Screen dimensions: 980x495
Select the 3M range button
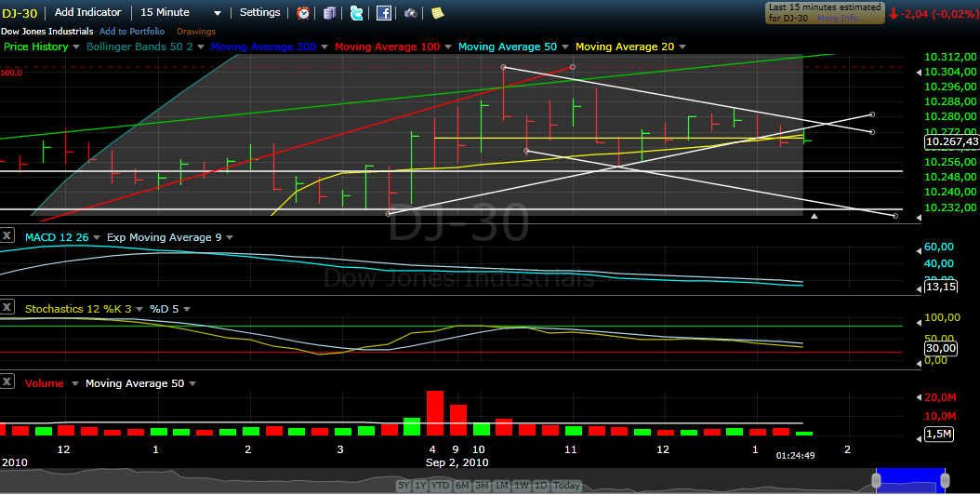pos(482,486)
